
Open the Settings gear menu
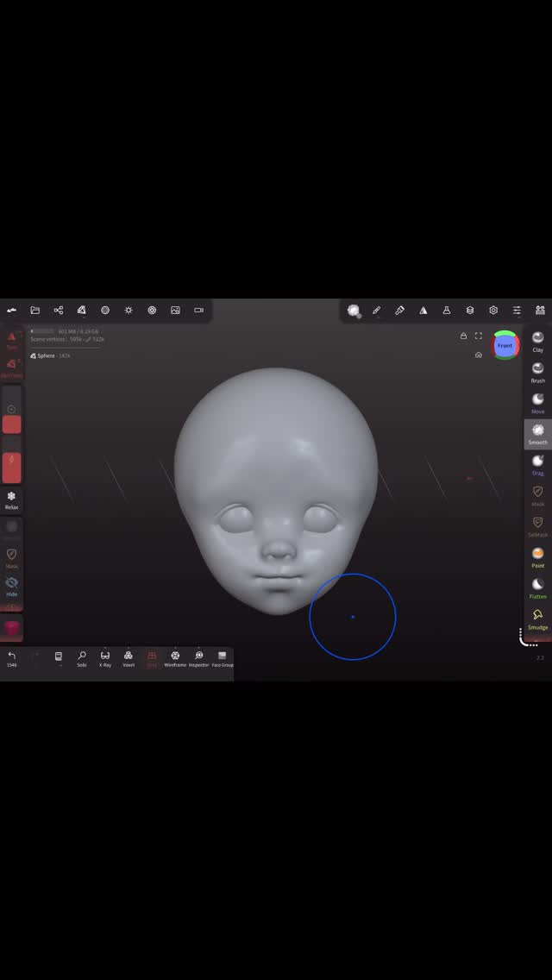pos(493,310)
